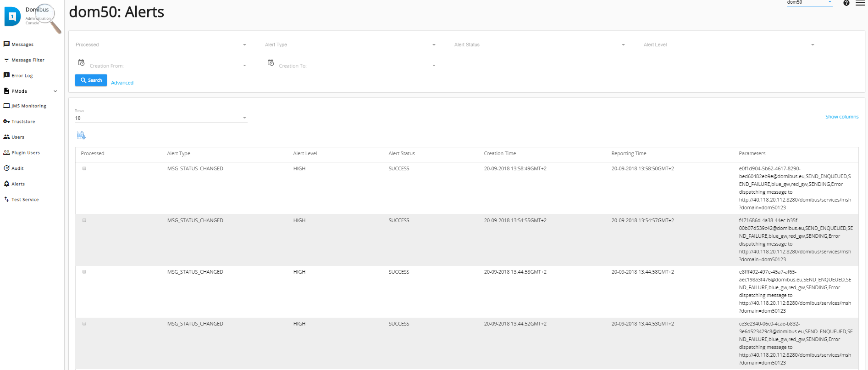This screenshot has height=370, width=868.
Task: Click the Truststore key icon
Action: click(x=6, y=121)
